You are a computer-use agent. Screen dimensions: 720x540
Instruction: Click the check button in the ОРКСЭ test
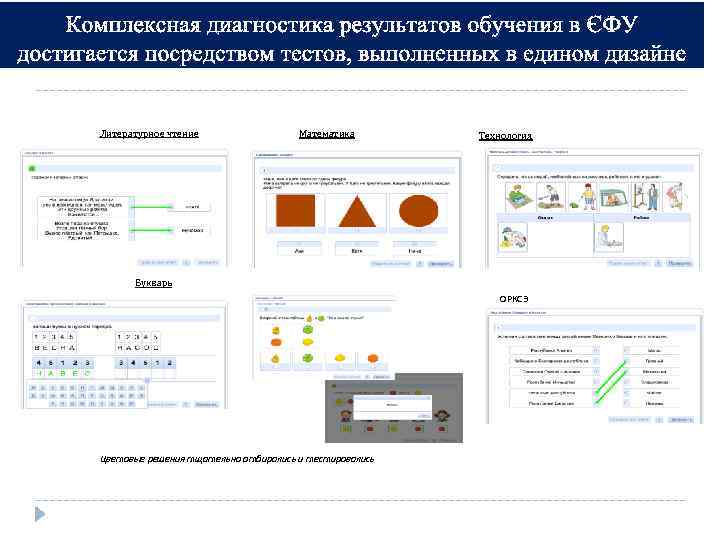point(680,420)
